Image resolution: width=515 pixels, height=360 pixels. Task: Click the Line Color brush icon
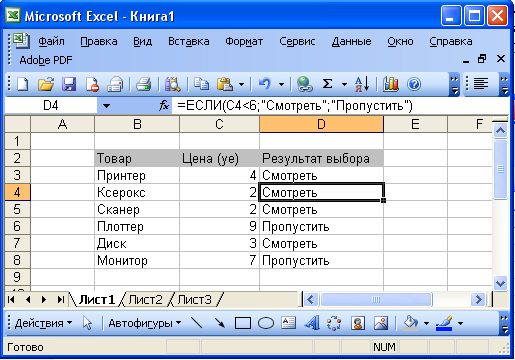(444, 323)
